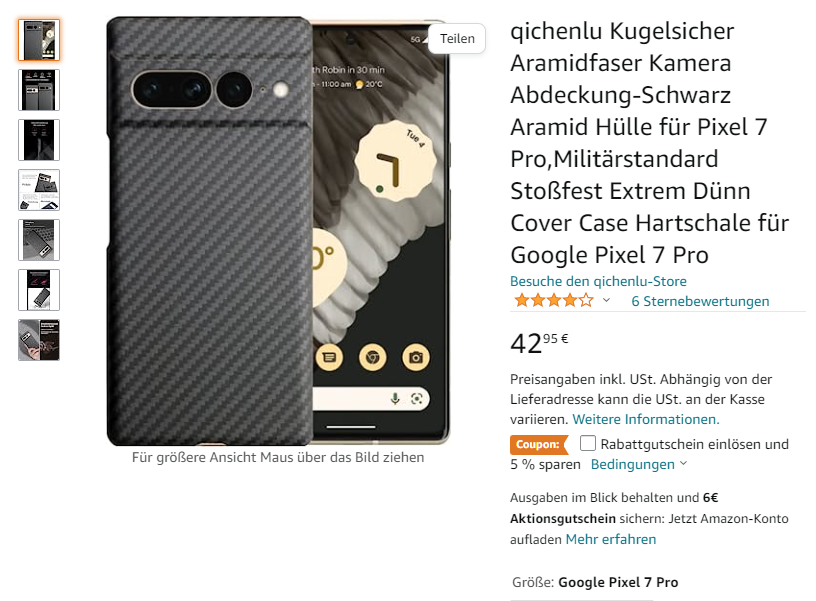816x601 pixels.
Task: Click the orange Coupon badge
Action: point(538,445)
